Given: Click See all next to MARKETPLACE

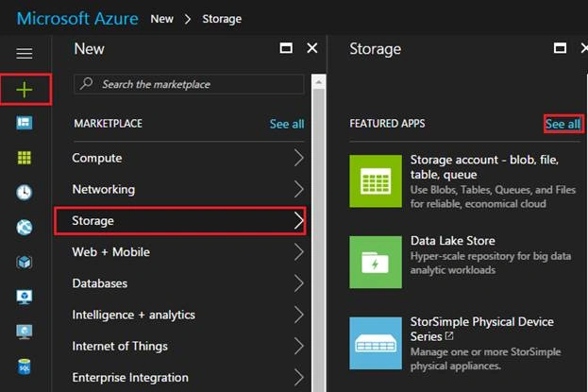Looking at the screenshot, I should click(287, 124).
